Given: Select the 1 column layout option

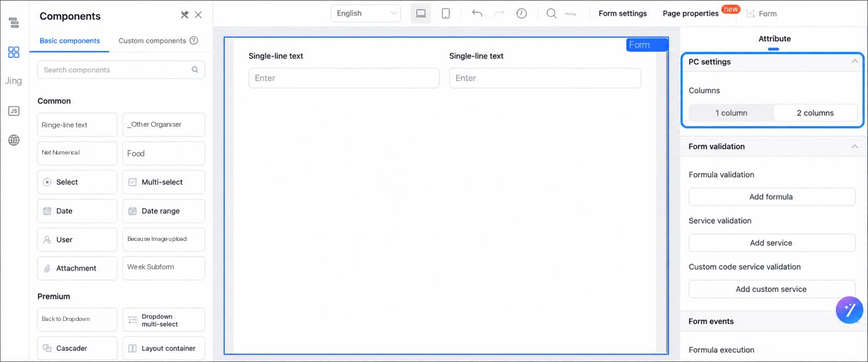Looking at the screenshot, I should coord(731,113).
